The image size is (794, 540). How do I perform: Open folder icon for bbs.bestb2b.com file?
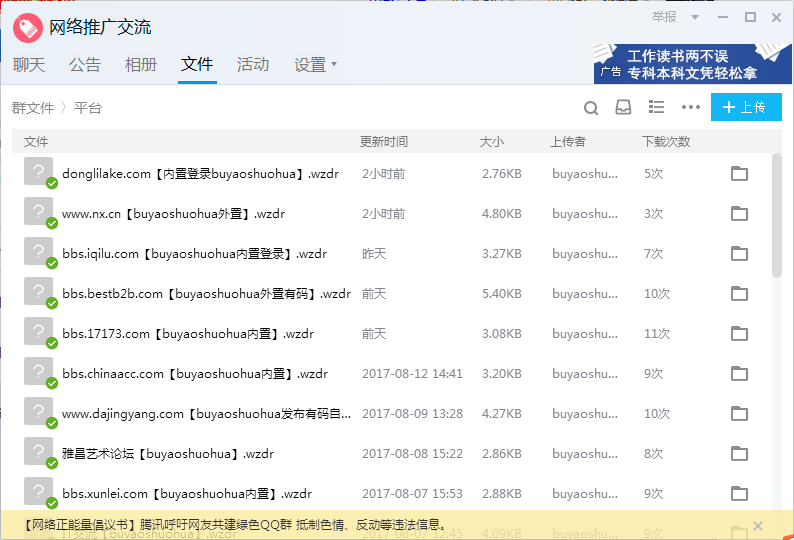[739, 294]
